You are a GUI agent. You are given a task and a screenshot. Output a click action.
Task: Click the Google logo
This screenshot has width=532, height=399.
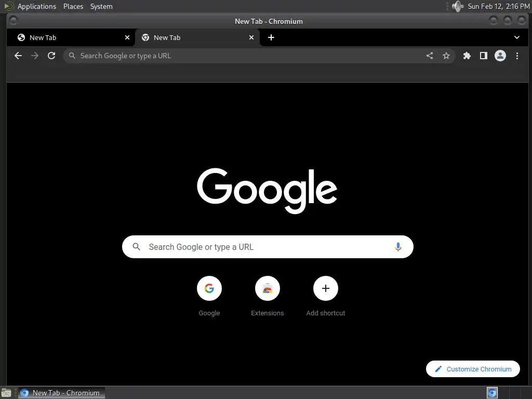point(267,191)
